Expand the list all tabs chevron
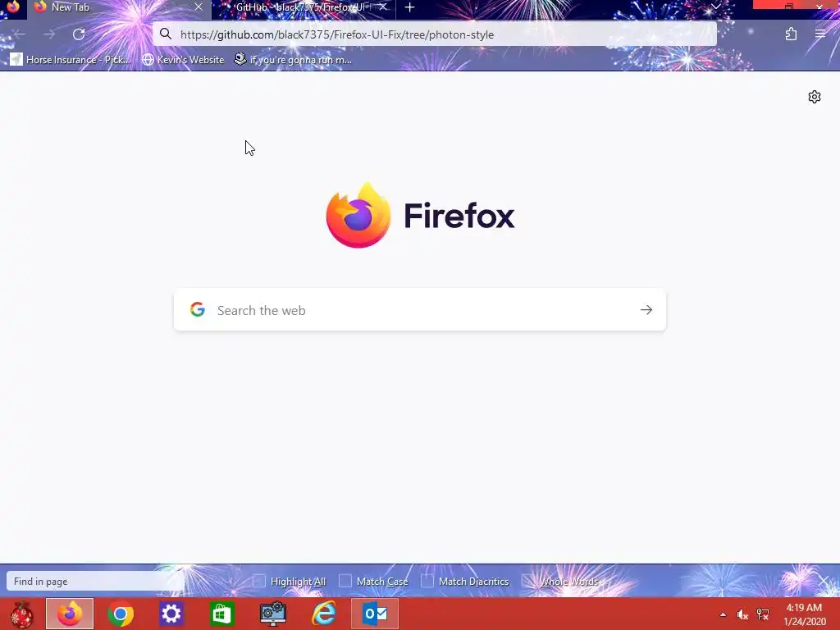Viewport: 840px width, 630px height. point(715,7)
